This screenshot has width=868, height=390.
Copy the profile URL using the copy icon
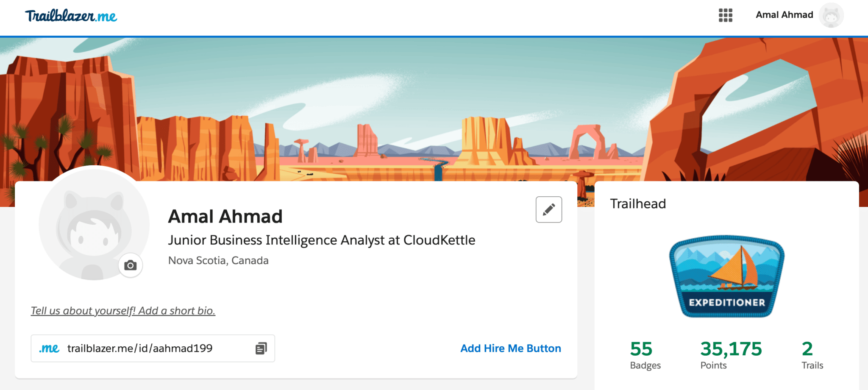261,348
